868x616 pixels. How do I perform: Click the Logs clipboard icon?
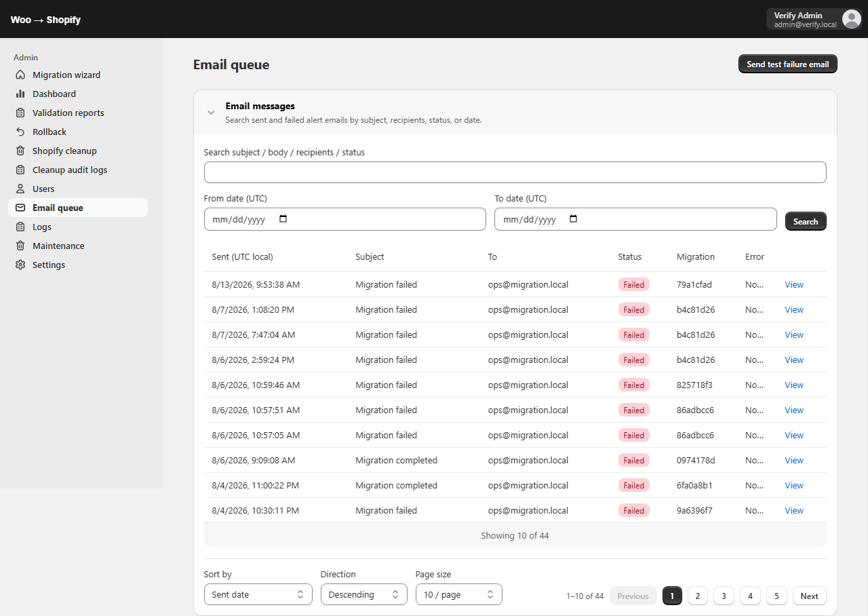(20, 227)
